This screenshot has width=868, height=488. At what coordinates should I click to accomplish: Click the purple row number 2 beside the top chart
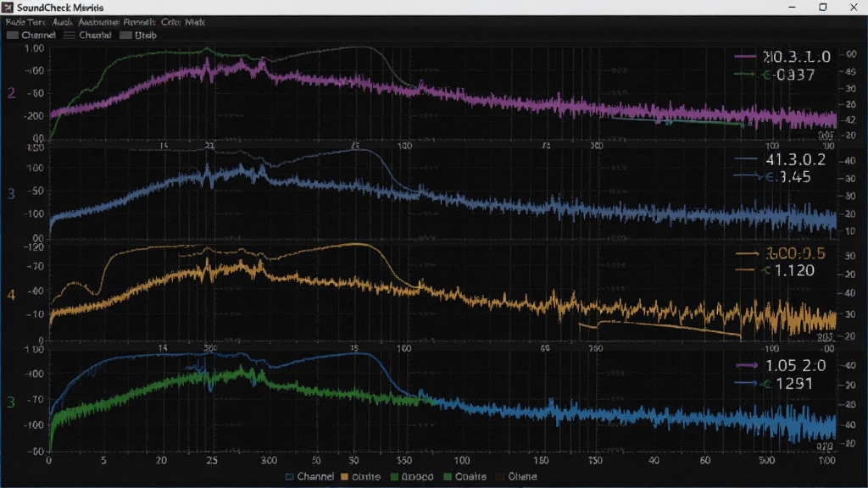11,93
